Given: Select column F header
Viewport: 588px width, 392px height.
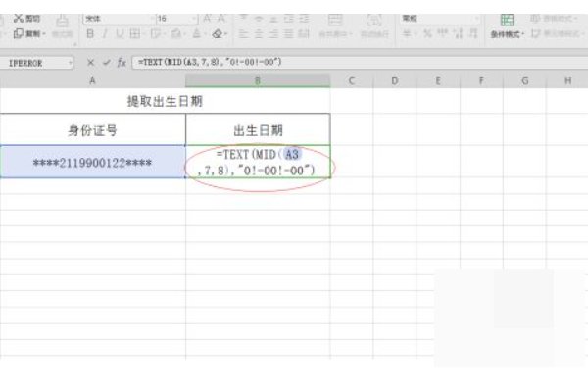Looking at the screenshot, I should (x=481, y=80).
